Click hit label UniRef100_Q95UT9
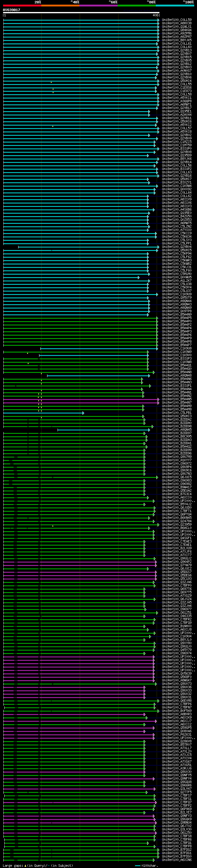Viewport: 197px width, 868px height. tap(177, 298)
